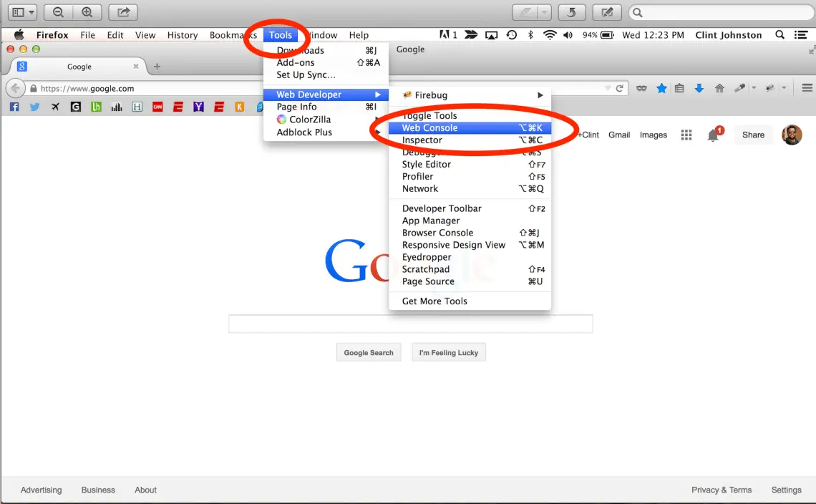Open a new tab with plus button

coord(157,67)
